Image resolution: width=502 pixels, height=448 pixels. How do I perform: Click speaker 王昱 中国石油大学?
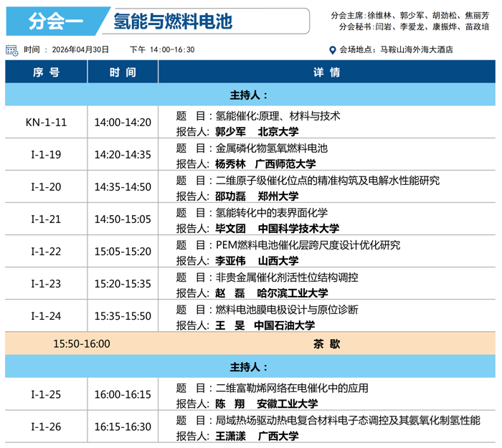265,325
